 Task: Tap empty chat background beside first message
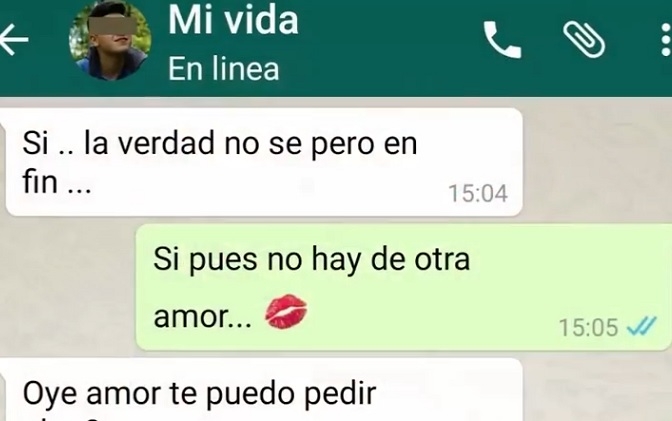click(597, 162)
